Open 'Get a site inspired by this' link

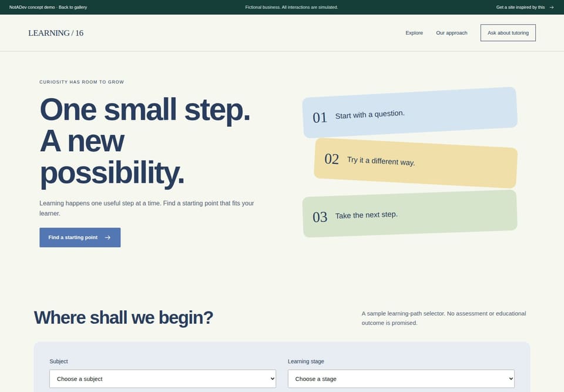[x=525, y=7]
